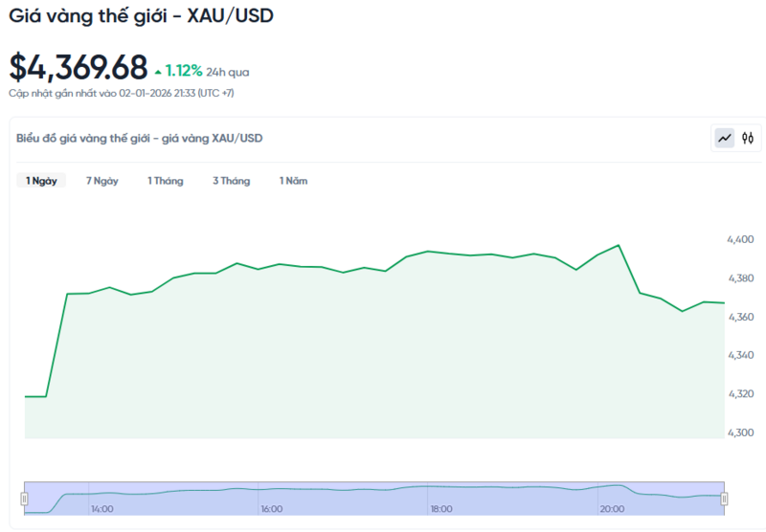Click the 1.12% change percentage
766x532 pixels.
click(183, 71)
